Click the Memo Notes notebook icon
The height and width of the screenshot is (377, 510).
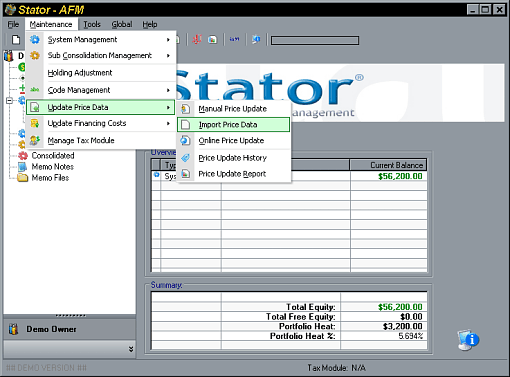coord(23,167)
